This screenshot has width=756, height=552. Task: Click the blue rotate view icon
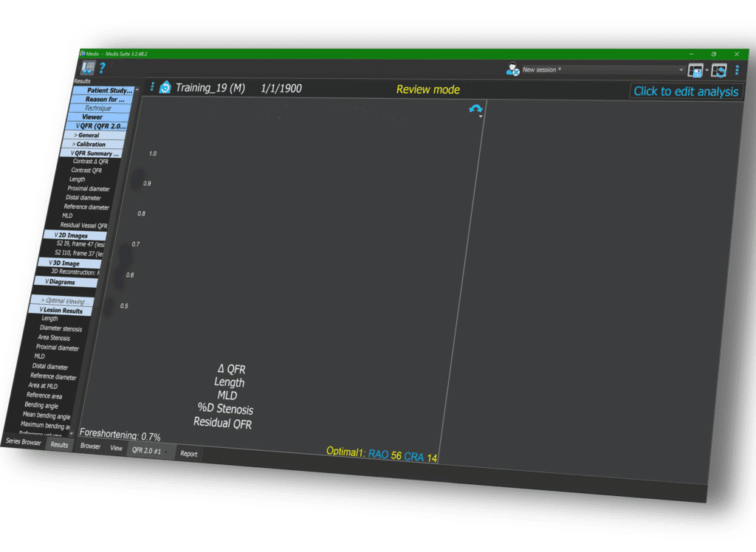pos(475,108)
